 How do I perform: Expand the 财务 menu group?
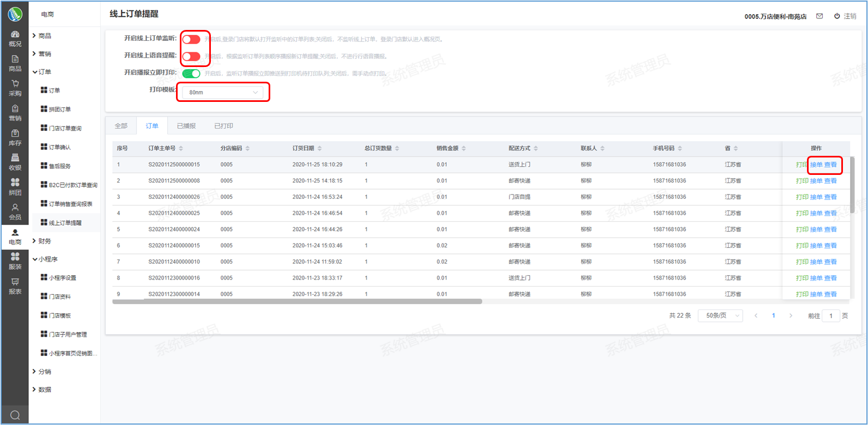click(x=45, y=241)
